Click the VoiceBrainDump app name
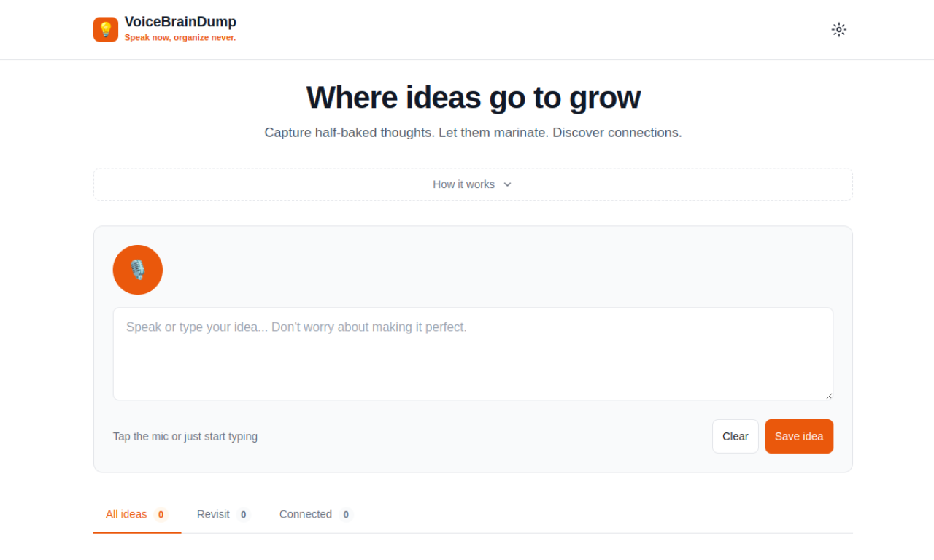The image size is (934, 560). pos(180,22)
